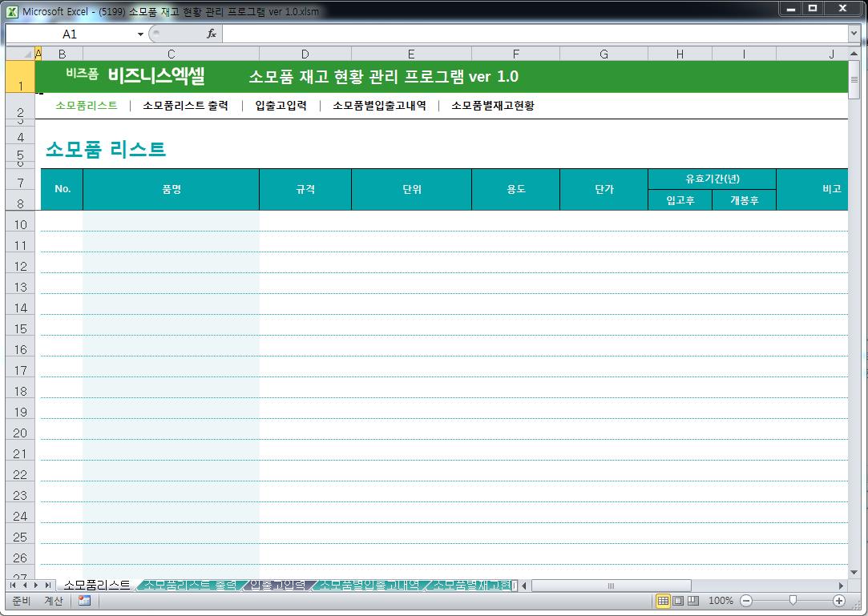Screen dimensions: 868x616
Task: Open the Name Box dropdown arrow
Action: 140,34
